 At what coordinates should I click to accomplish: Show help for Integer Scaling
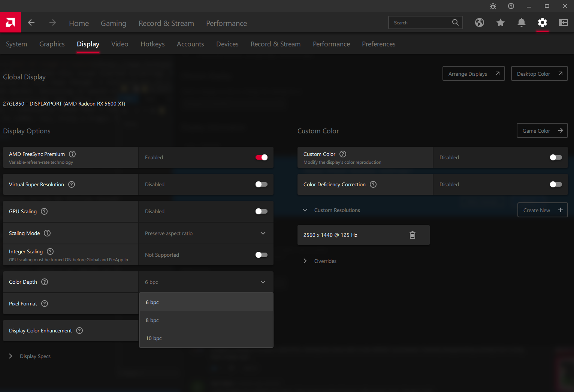point(50,251)
